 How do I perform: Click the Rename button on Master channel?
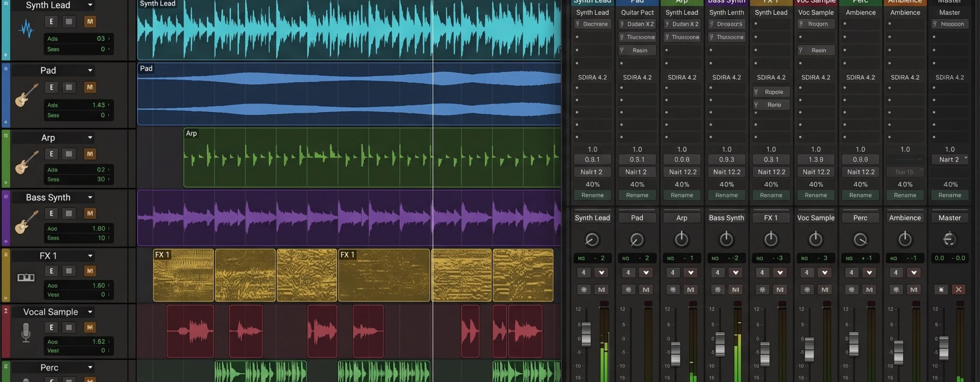click(950, 195)
